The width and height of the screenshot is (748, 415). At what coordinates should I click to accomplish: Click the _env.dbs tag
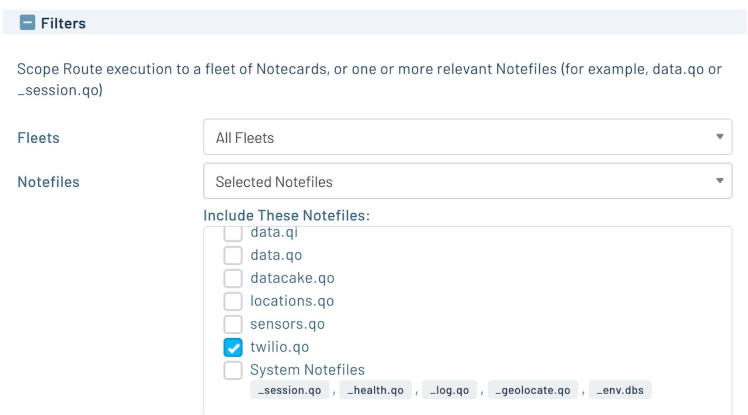pos(621,390)
